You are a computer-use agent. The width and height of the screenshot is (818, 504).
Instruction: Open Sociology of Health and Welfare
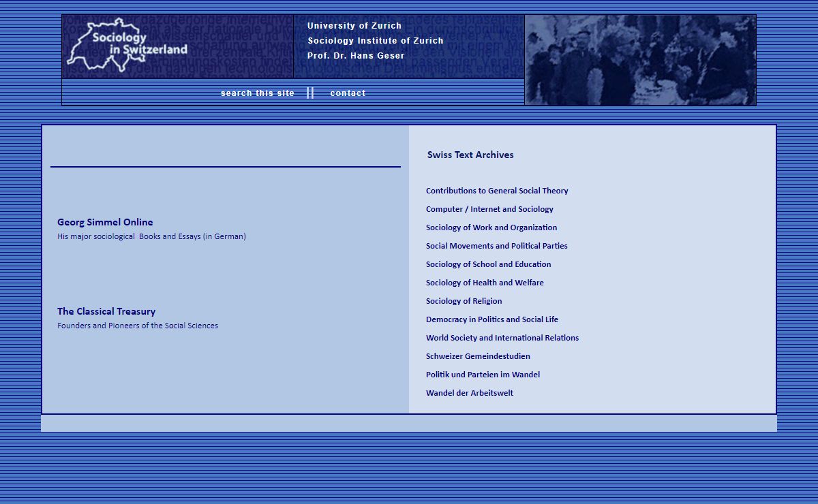pyautogui.click(x=485, y=283)
